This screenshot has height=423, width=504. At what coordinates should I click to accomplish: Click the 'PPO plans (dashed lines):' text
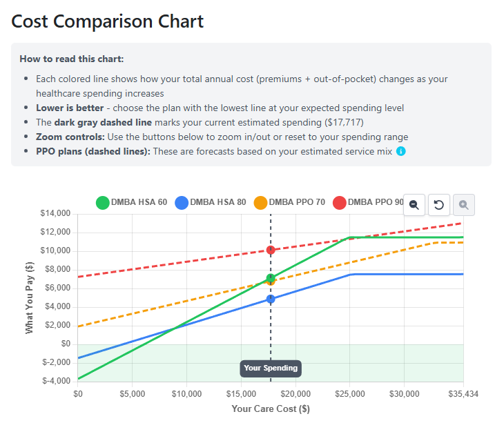coord(93,151)
